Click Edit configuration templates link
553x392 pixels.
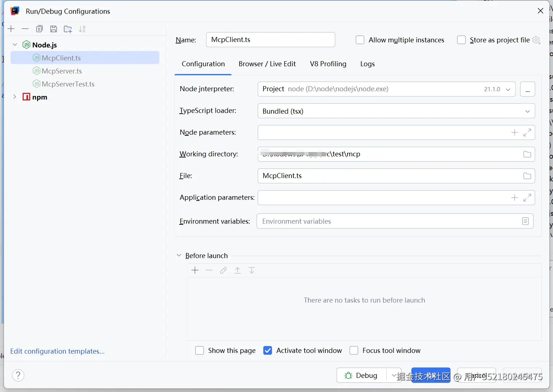pos(57,351)
